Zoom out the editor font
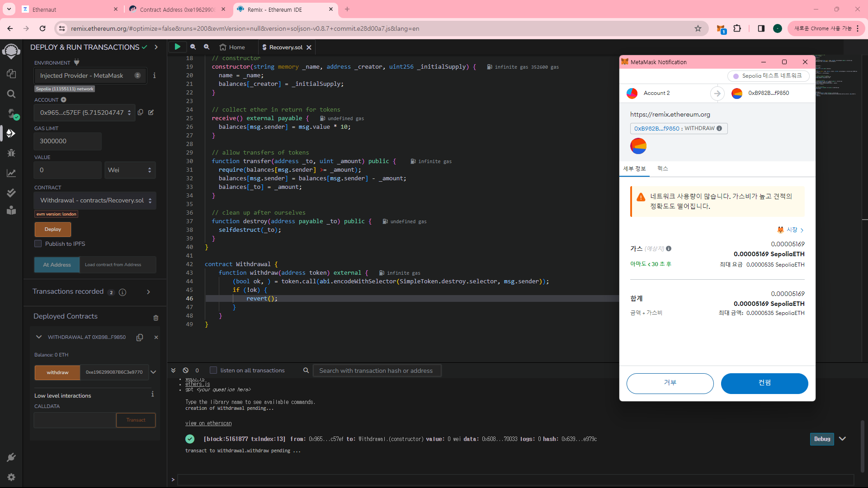 (193, 47)
